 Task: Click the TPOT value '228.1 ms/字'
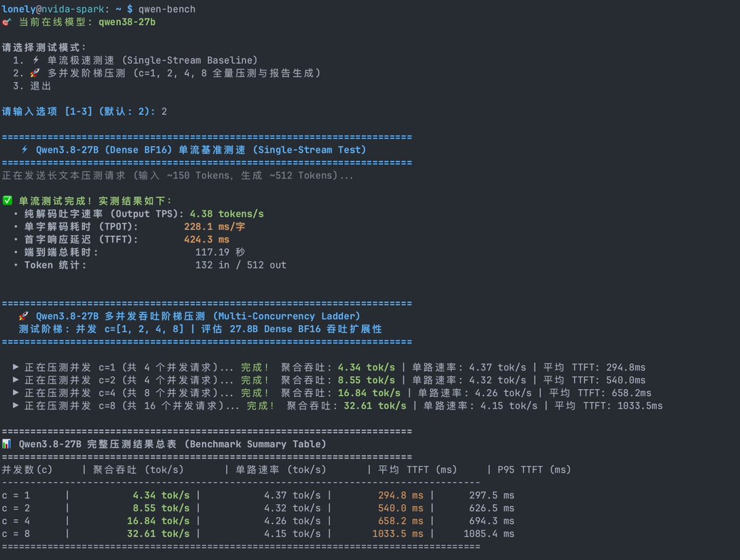(215, 226)
